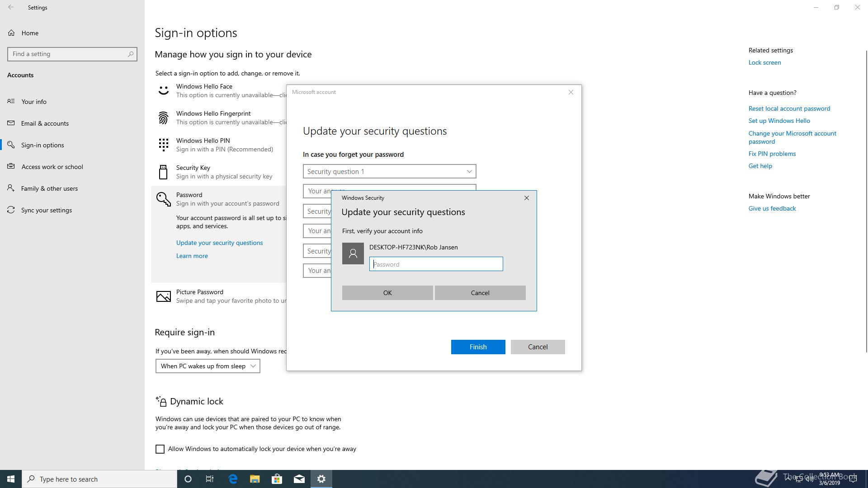Click the Learn more link

pyautogui.click(x=192, y=256)
